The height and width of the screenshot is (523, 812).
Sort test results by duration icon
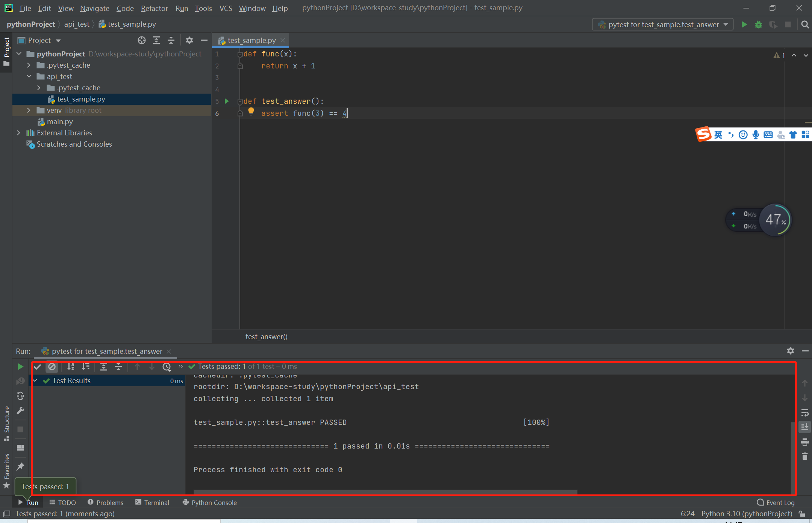click(x=86, y=367)
